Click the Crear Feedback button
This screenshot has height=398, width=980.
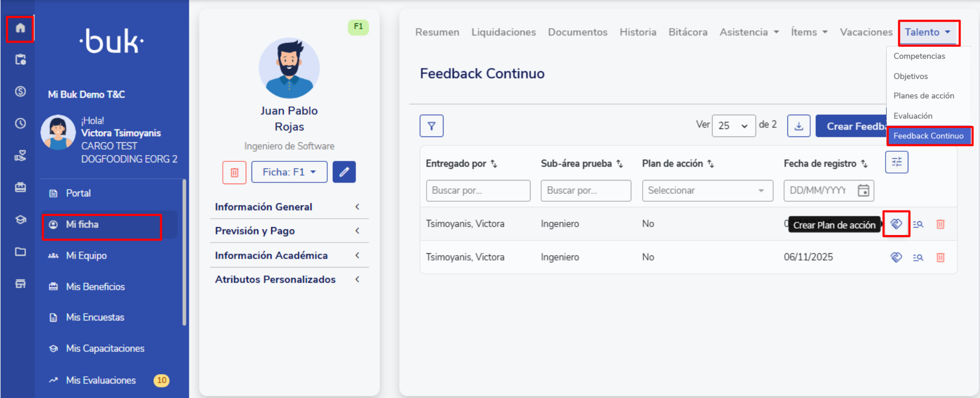[851, 126]
